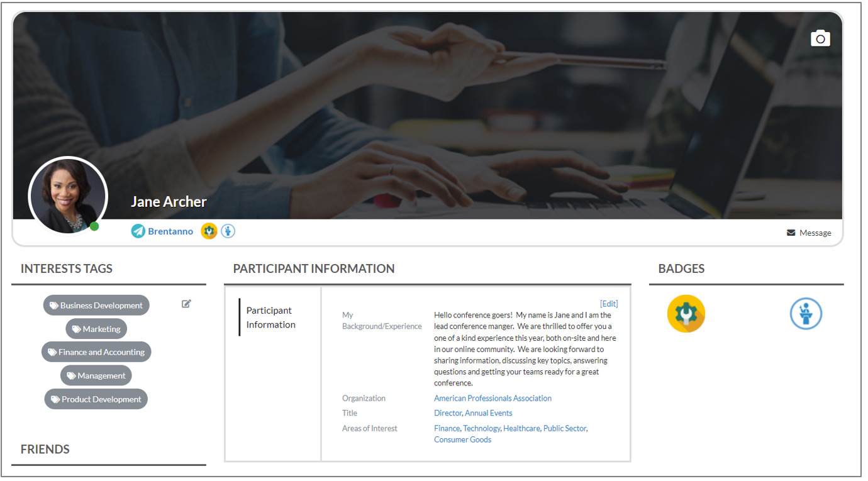This screenshot has width=868, height=481.
Task: Click the Edit link in participant information
Action: click(x=609, y=304)
